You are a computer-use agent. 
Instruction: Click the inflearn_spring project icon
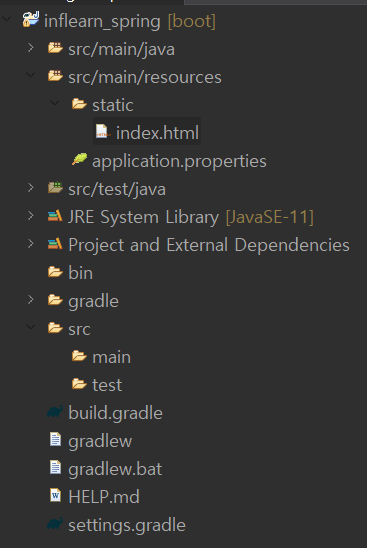click(x=31, y=19)
